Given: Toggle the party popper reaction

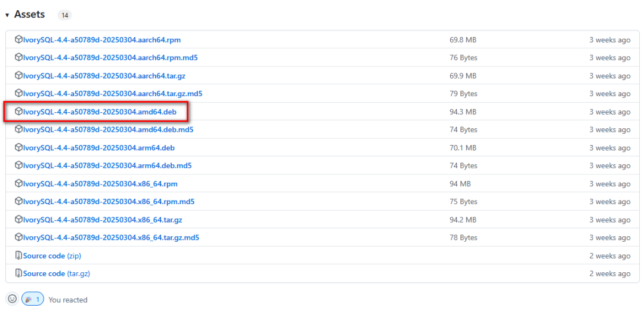Looking at the screenshot, I should [32, 300].
